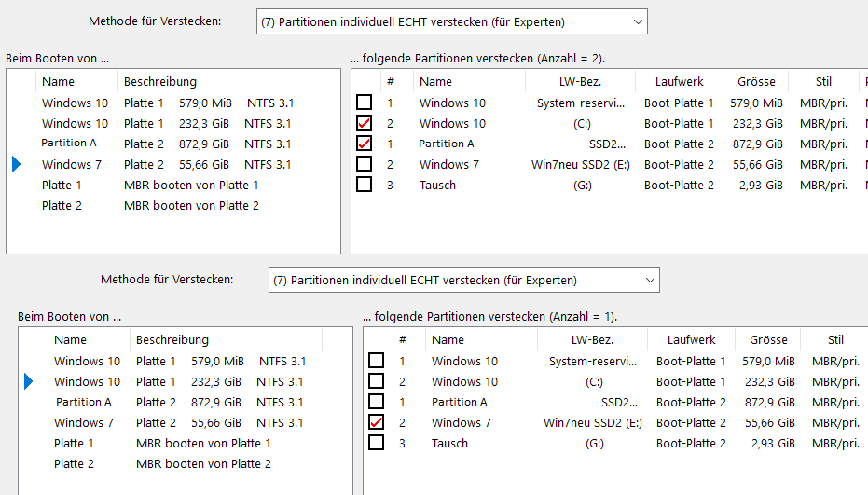The height and width of the screenshot is (495, 868).
Task: Click Beschreibung header in boot list beside Anzahl = 1 table
Action: [227, 339]
